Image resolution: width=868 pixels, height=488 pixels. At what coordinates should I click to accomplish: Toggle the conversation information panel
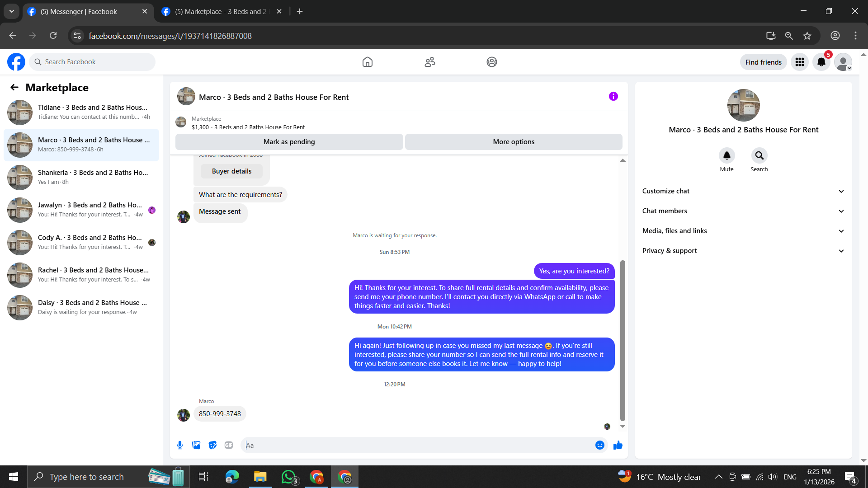pos(613,96)
